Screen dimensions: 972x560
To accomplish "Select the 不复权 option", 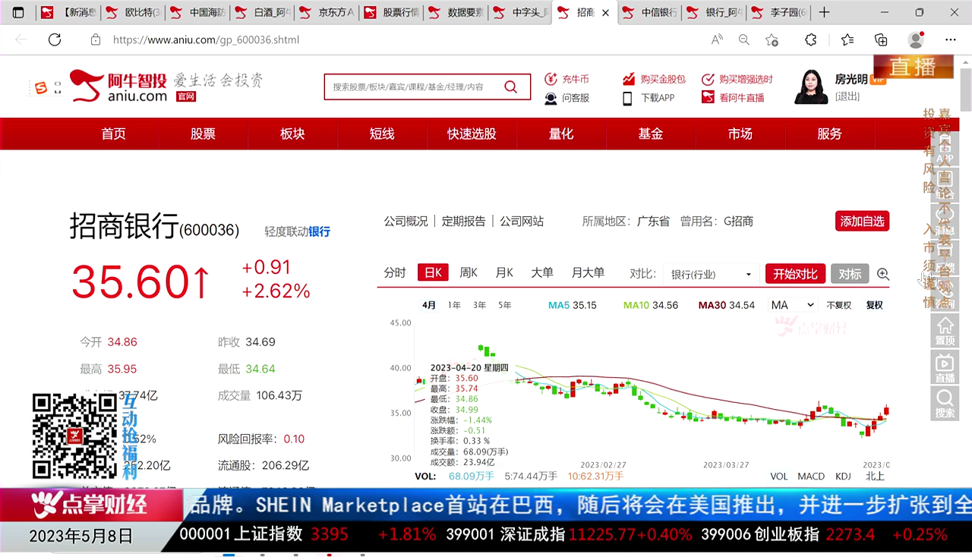I will point(839,305).
